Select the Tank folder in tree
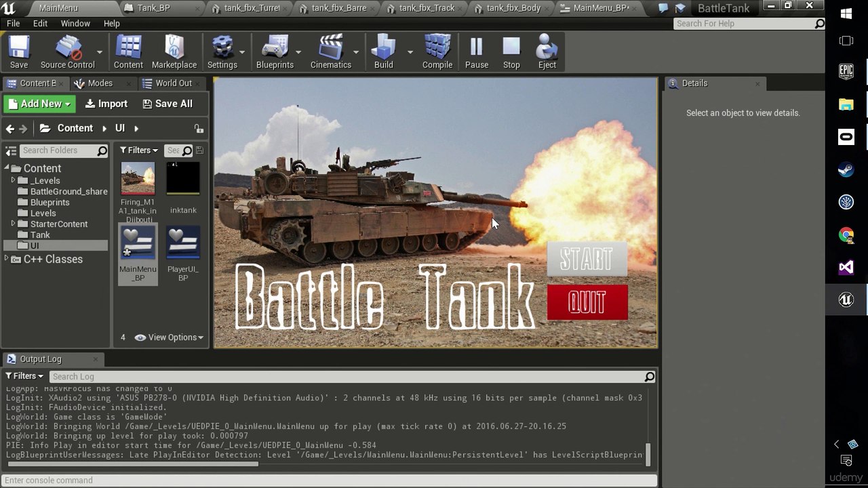The image size is (868, 488). (x=40, y=235)
